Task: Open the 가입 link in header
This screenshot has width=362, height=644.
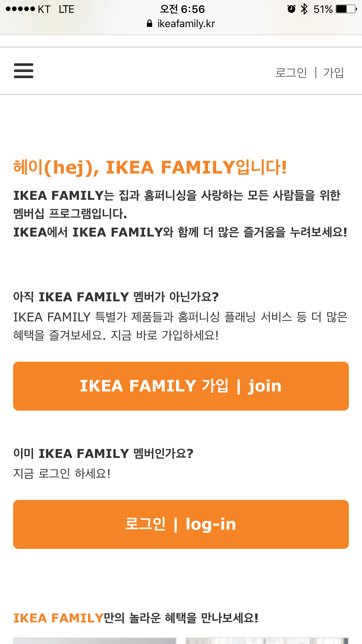Action: tap(333, 72)
